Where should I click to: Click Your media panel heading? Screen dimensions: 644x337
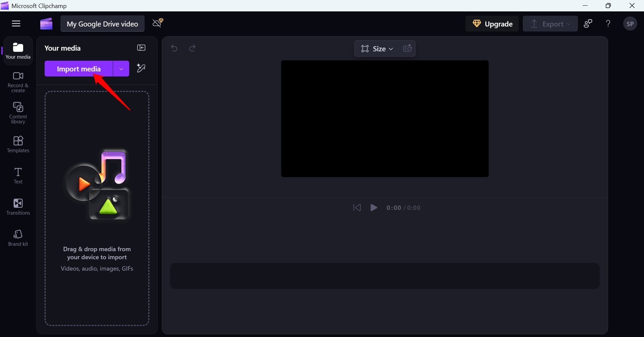tap(62, 48)
